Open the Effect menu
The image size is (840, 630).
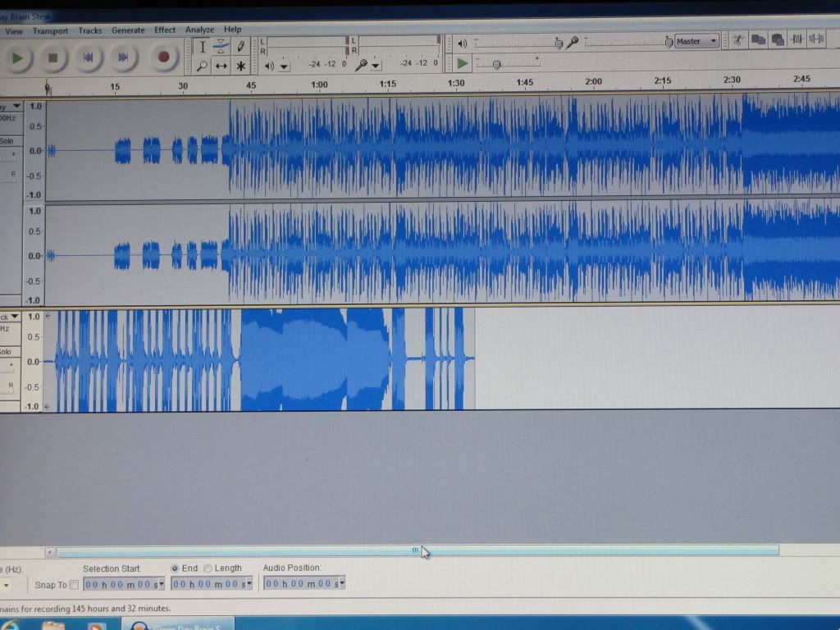165,30
